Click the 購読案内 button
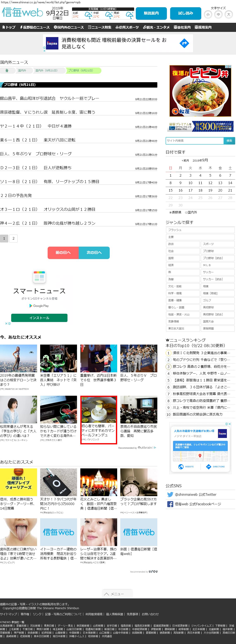The height and width of the screenshot is (644, 236). click(x=151, y=13)
